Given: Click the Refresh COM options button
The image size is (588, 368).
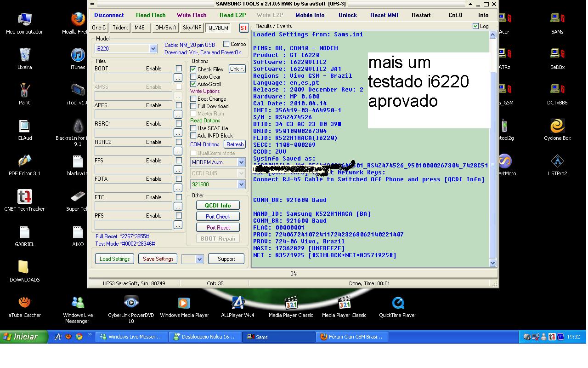Looking at the screenshot, I should [x=235, y=144].
